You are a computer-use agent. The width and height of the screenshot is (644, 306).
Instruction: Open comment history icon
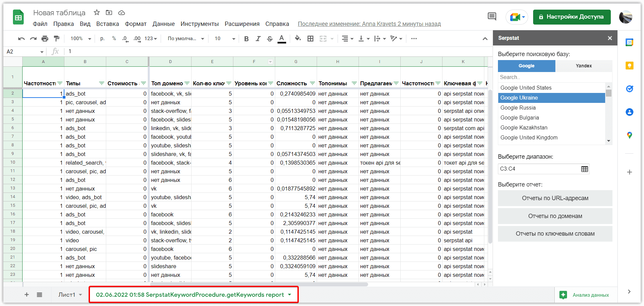492,16
